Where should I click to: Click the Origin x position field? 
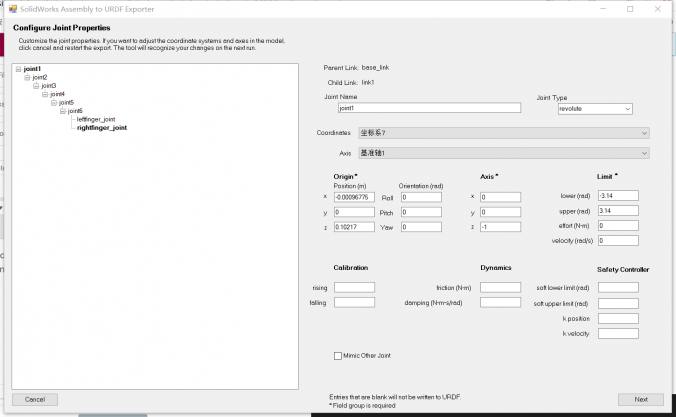(354, 197)
